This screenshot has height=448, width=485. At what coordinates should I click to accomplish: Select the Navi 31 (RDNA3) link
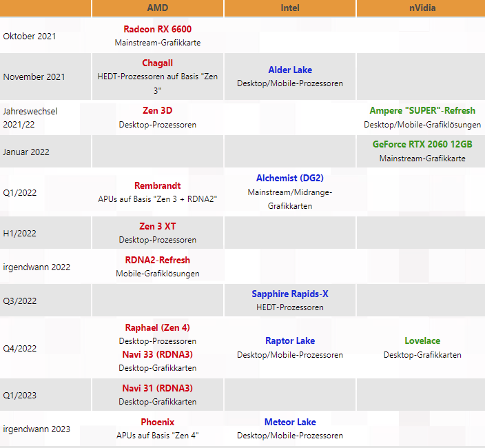pos(157,388)
